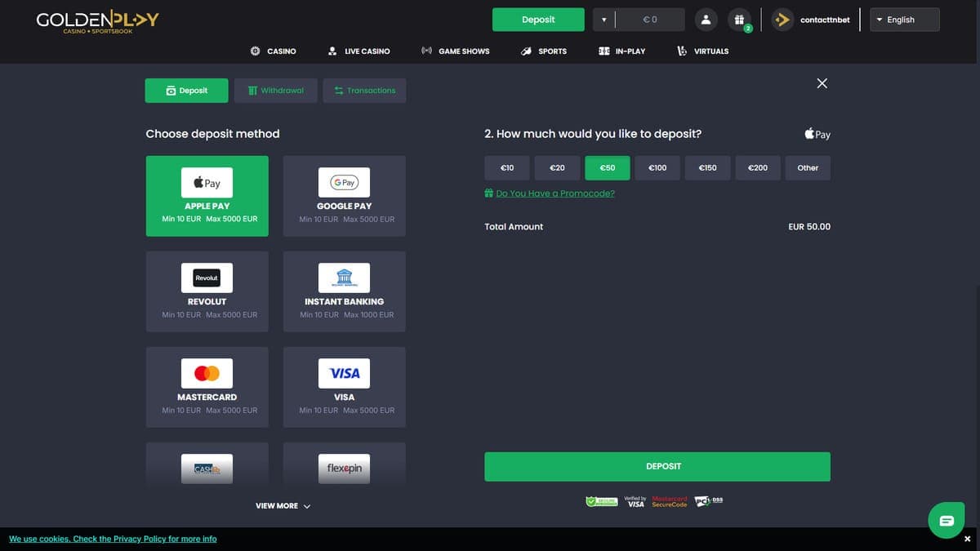Open the Live Casino menu
This screenshot has height=551, width=980.
coord(359,51)
